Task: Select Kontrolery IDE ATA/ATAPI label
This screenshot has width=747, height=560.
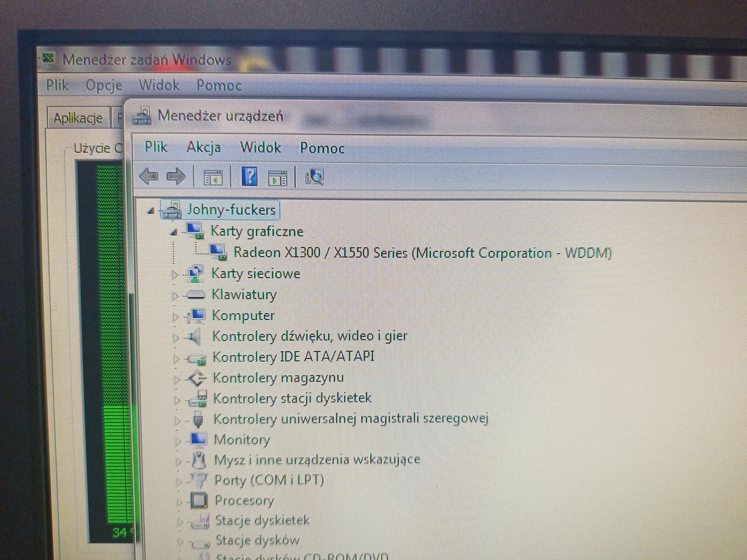Action: 294,357
